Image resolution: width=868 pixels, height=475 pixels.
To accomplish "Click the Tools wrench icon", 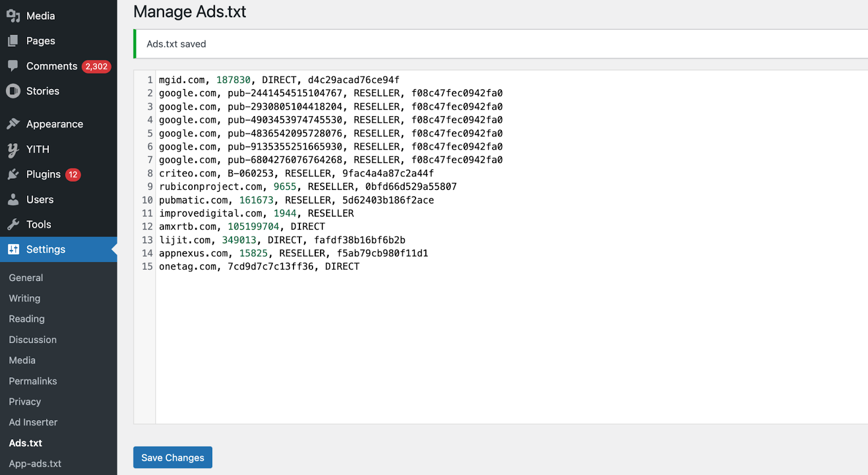I will point(13,224).
